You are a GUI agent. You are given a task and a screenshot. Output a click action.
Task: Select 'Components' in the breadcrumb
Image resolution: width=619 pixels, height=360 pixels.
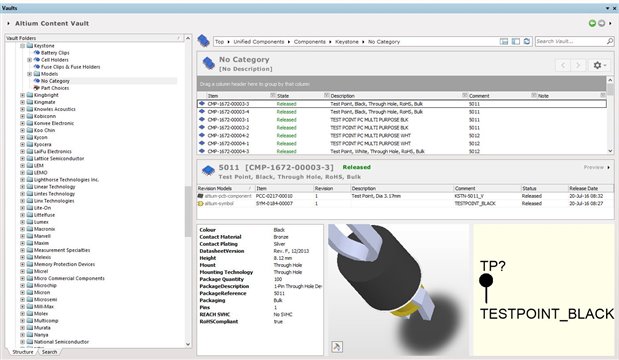coord(310,41)
